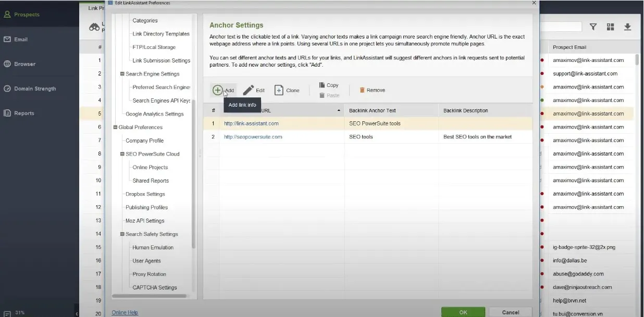Select dave@ninjaoutreach.com in the prospects table
The height and width of the screenshot is (317, 644).
[583, 287]
